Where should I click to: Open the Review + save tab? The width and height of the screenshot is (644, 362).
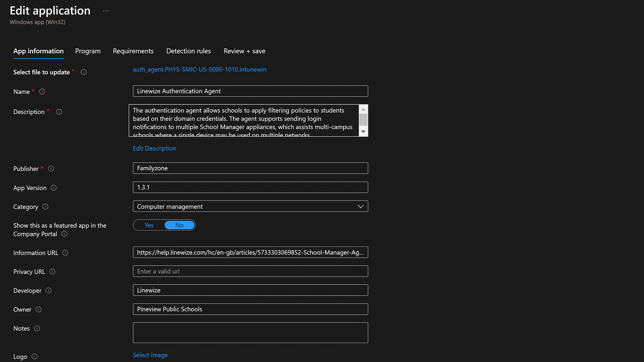pyautogui.click(x=245, y=51)
